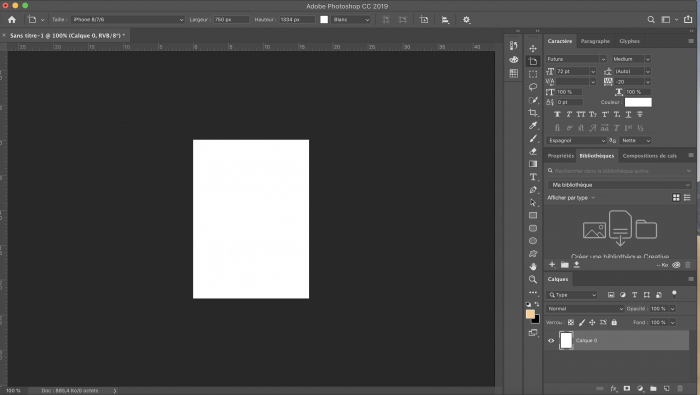Viewport: 700px width, 395px height.
Task: Switch to the Paragraphe tab
Action: [595, 41]
